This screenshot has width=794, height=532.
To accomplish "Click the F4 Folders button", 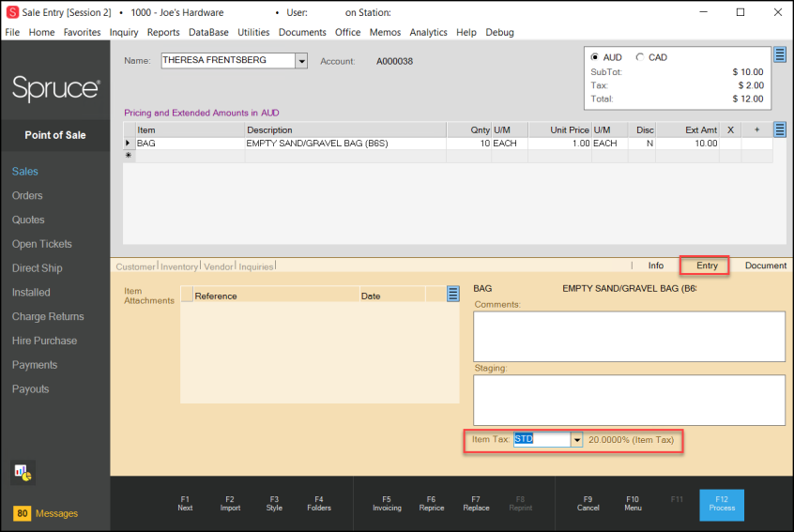I will tap(319, 504).
